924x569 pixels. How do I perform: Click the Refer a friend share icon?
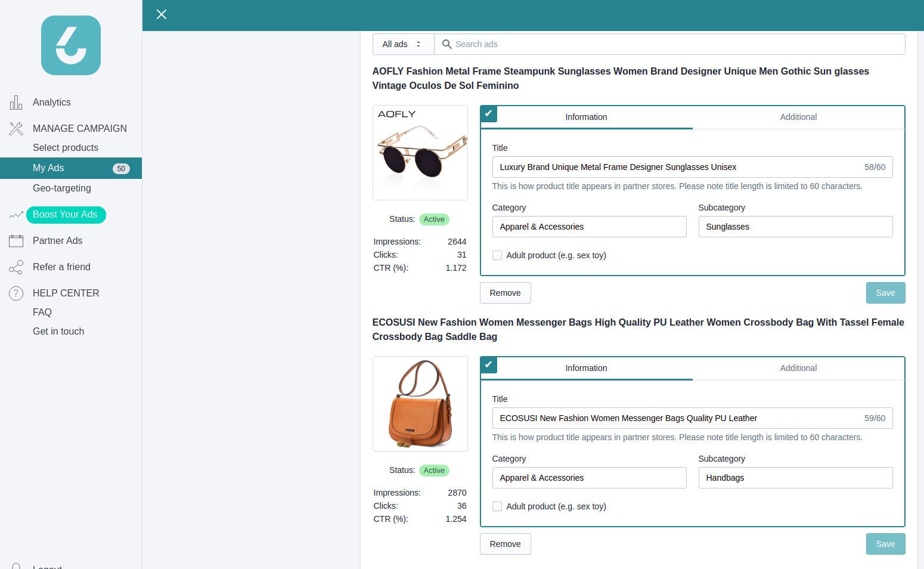(16, 267)
